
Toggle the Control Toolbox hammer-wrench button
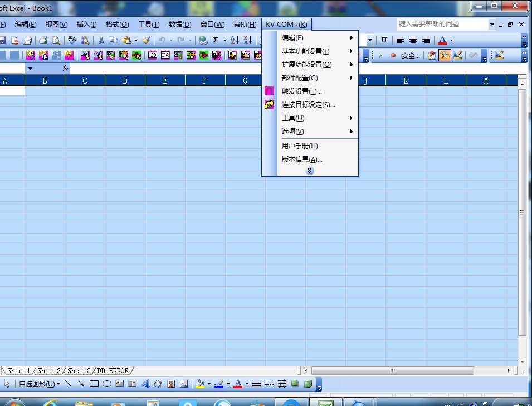point(445,55)
